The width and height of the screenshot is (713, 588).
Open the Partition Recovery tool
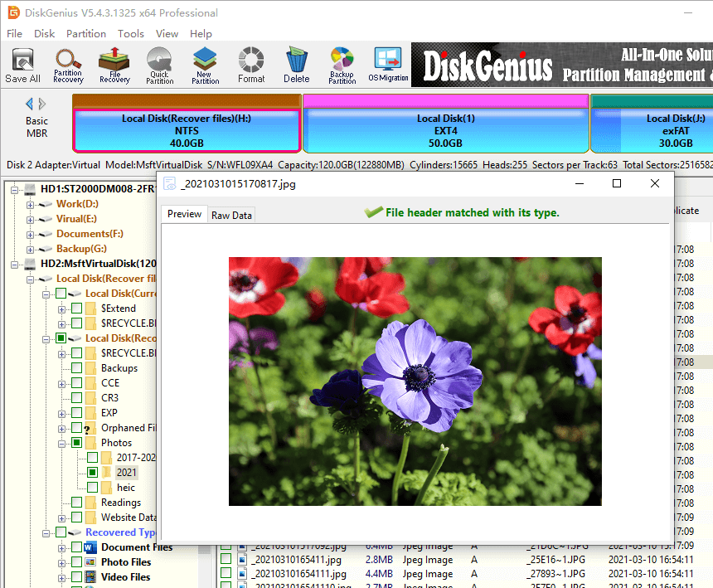pyautogui.click(x=67, y=64)
